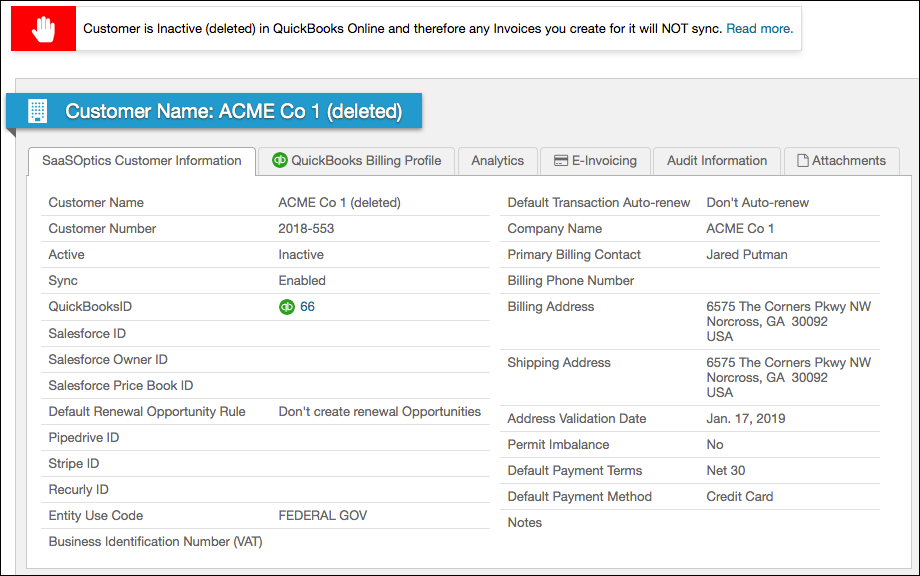This screenshot has height=576, width=920.
Task: Open the Attachments tab
Action: tap(841, 161)
